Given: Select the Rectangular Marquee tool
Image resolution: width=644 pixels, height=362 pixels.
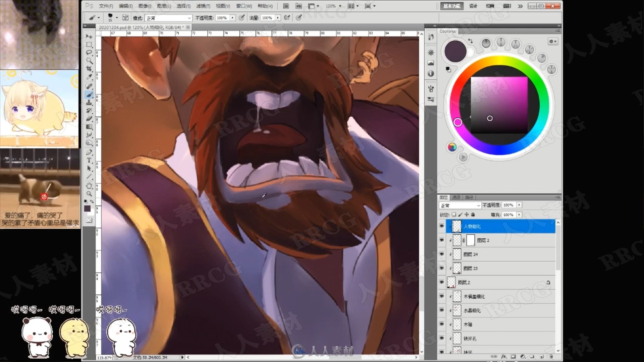Looking at the screenshot, I should point(89,44).
